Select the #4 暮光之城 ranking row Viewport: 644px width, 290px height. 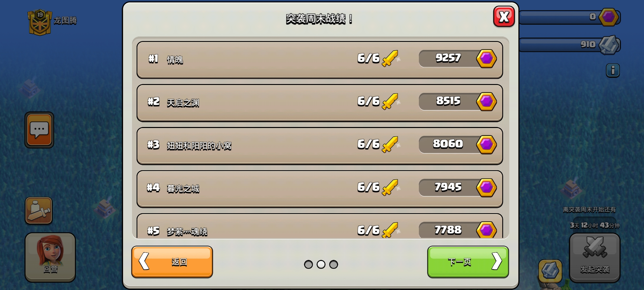coord(320,189)
